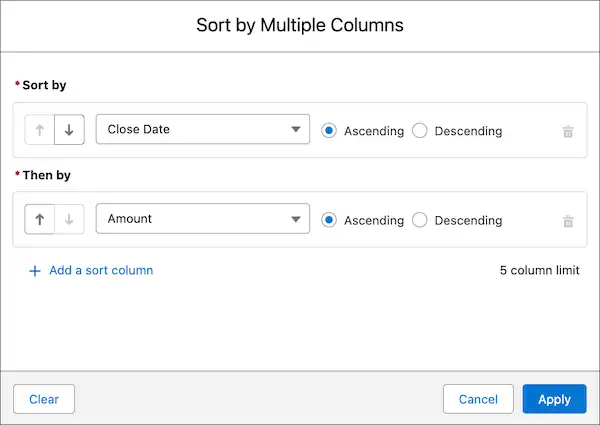Click the Sort by Multiple Columns title
This screenshot has height=425, width=600.
point(300,24)
